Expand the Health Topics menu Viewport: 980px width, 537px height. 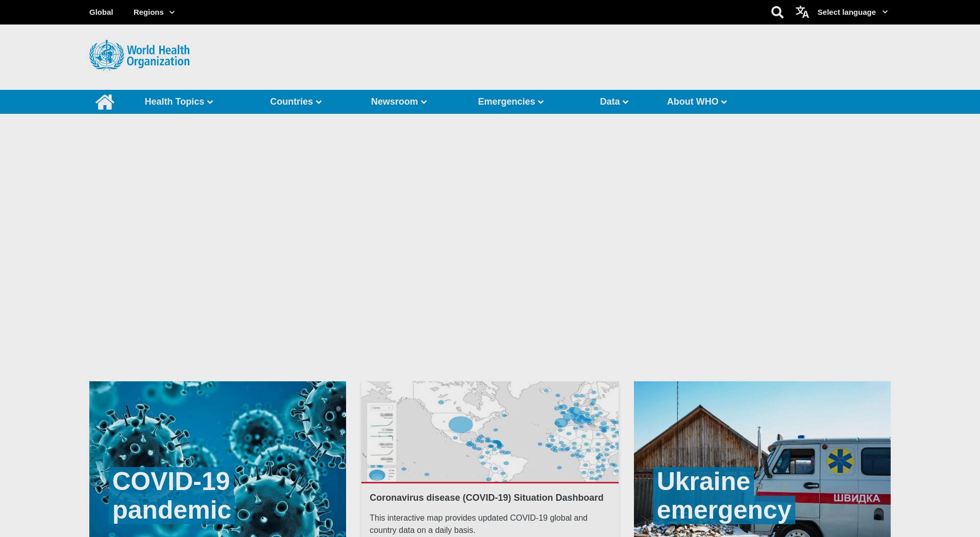179,102
